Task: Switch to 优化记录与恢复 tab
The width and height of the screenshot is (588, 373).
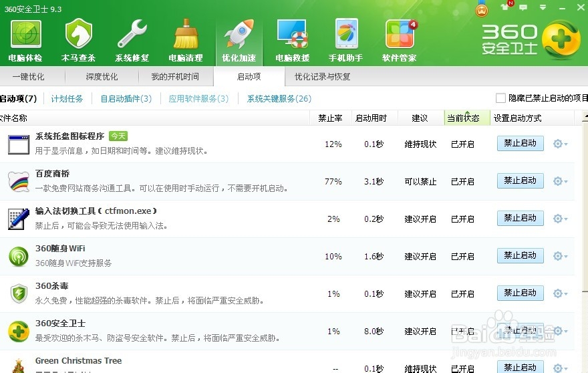Action: (x=323, y=77)
